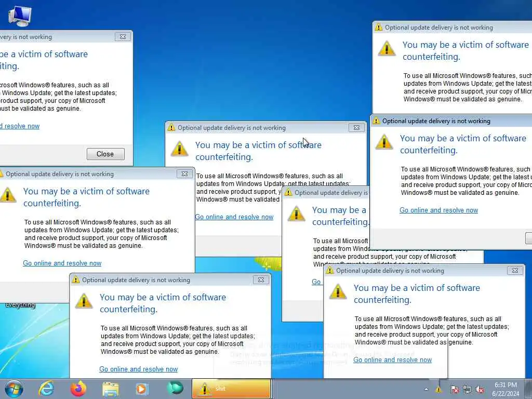
Task: Open the Action Center flag icon
Action: tap(454, 390)
